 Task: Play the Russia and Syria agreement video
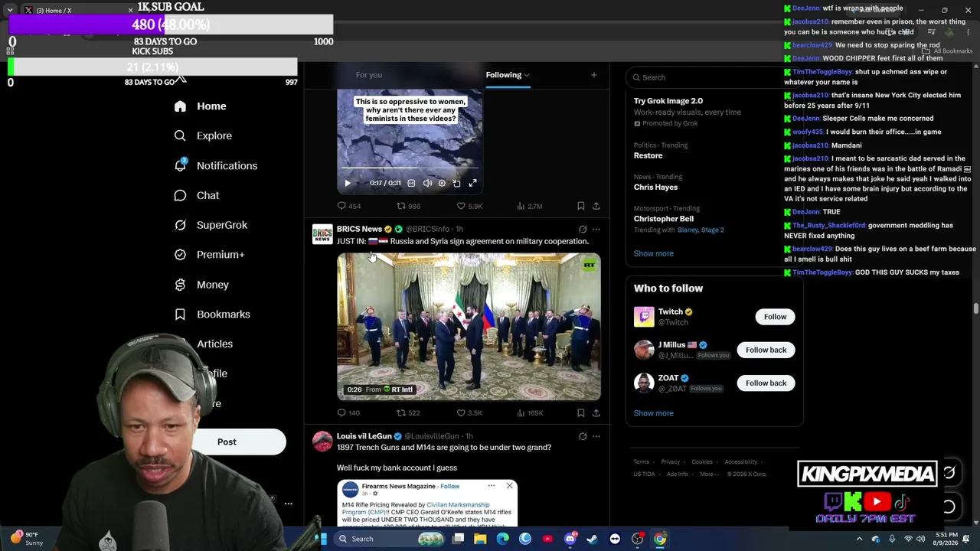coord(469,327)
